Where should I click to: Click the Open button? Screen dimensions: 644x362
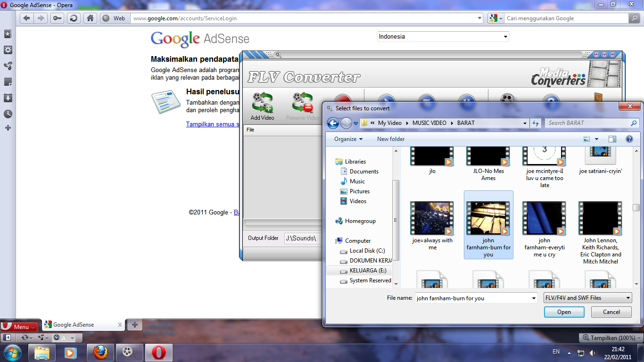564,312
